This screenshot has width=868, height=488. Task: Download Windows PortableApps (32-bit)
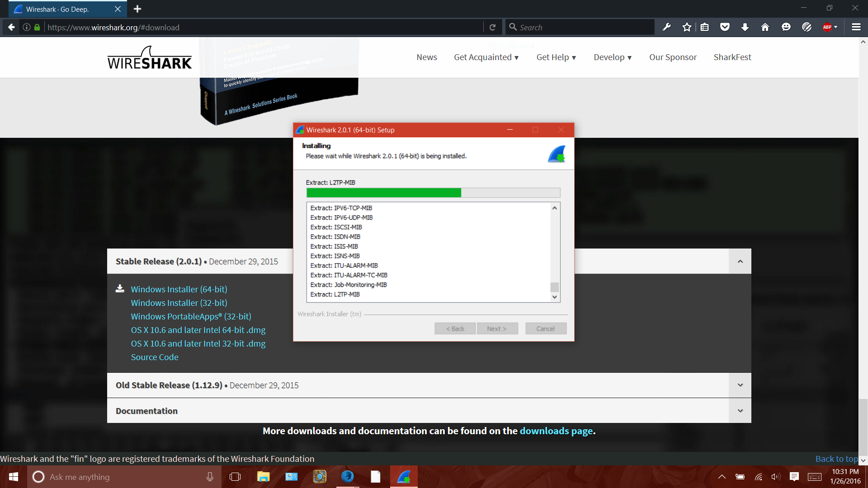point(191,316)
